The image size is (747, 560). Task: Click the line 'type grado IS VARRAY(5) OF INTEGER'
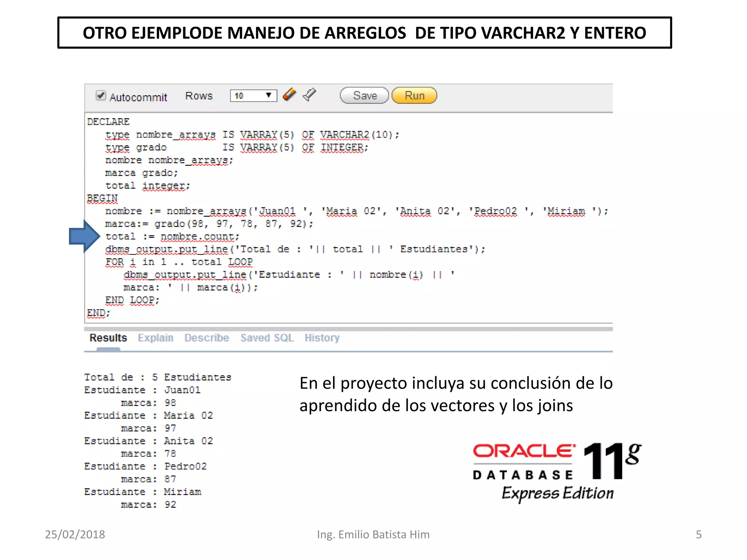click(237, 147)
